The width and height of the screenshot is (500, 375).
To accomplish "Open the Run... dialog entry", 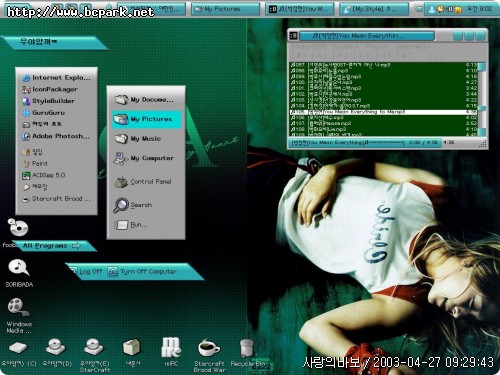I will click(131, 225).
